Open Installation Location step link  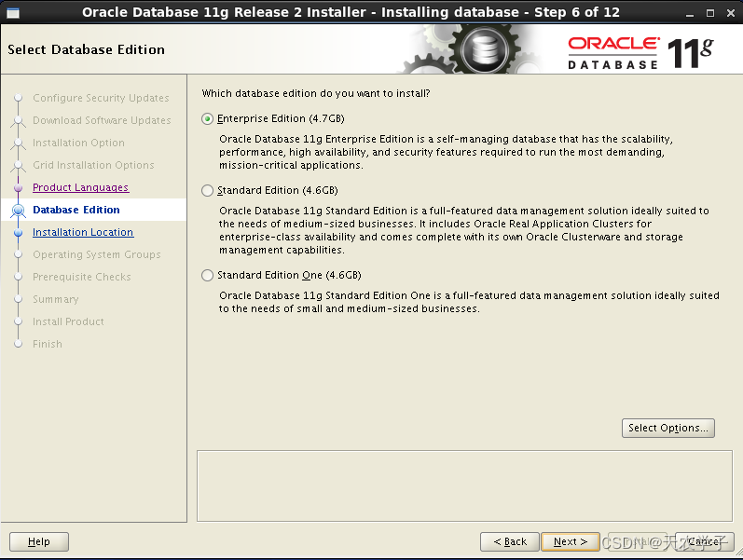(83, 232)
